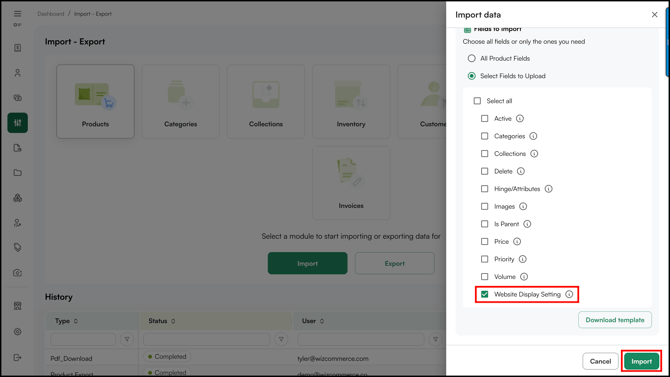Click the Export button on main page
The width and height of the screenshot is (670, 377).
pos(394,263)
